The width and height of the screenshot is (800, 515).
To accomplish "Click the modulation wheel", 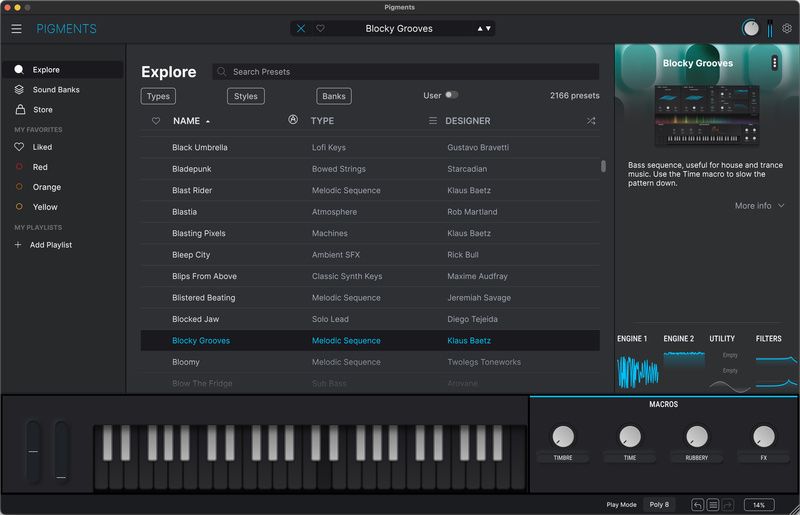I will 61,452.
